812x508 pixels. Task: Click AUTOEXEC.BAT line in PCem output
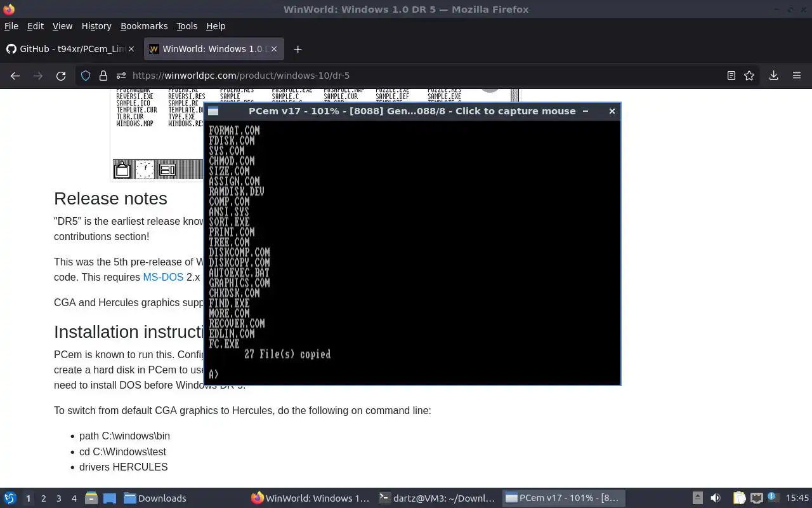239,272
